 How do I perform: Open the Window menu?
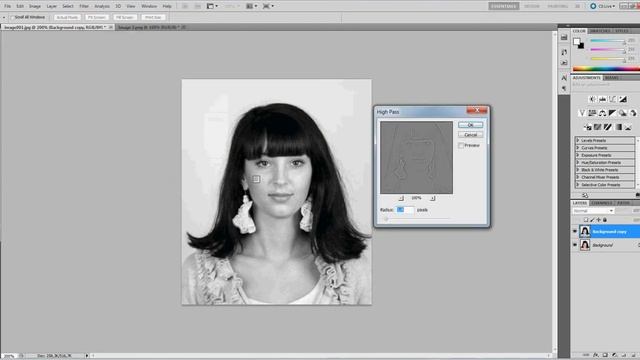click(x=149, y=6)
